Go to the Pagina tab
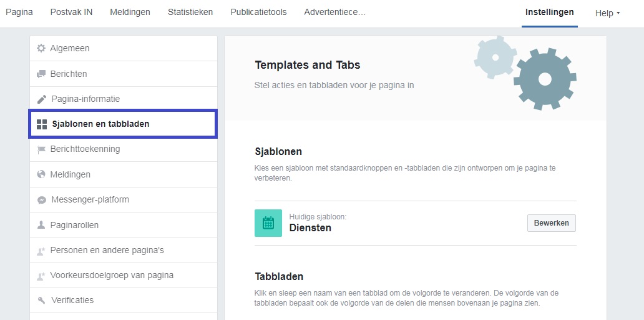The image size is (644, 320). pyautogui.click(x=19, y=12)
